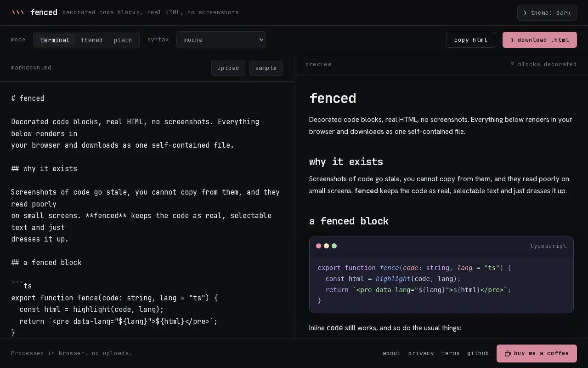
Task: Click inside the markdown editor text area
Action: [147, 210]
